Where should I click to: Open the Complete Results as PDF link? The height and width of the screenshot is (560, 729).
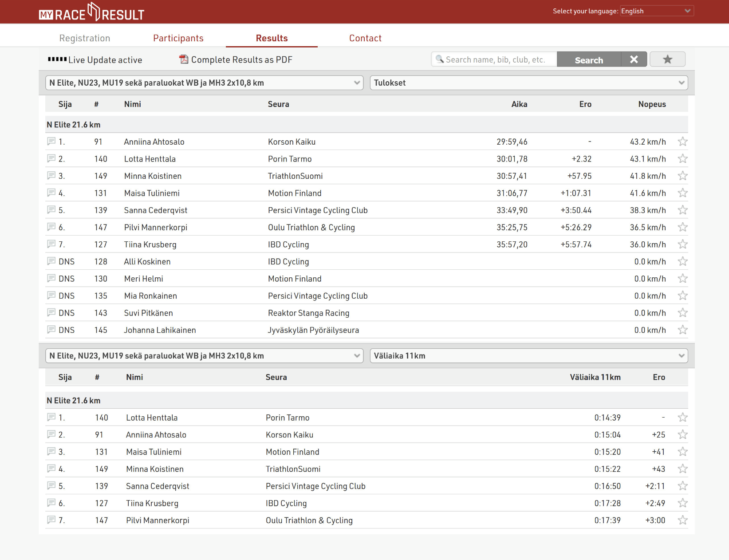point(241,60)
